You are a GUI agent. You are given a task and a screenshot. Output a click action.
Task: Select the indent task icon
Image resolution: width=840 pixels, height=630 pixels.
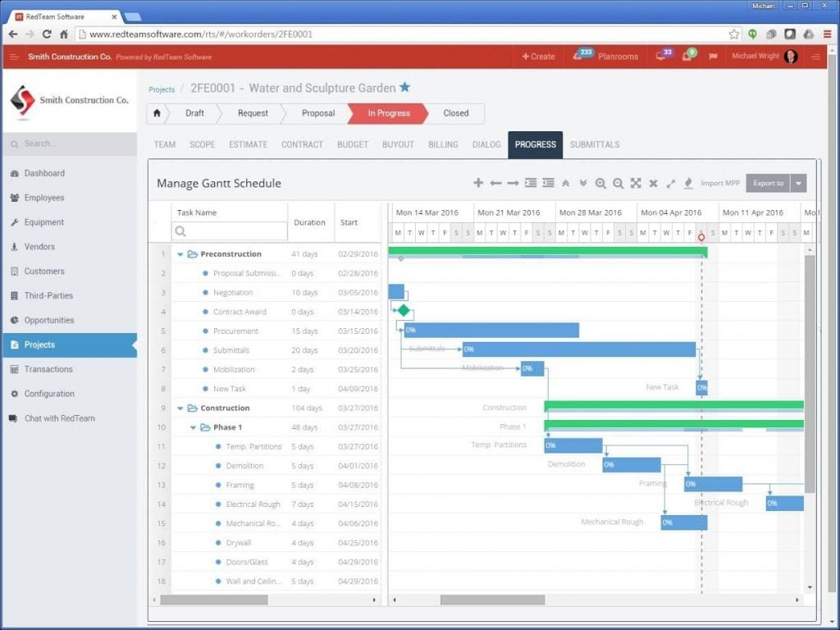(529, 183)
